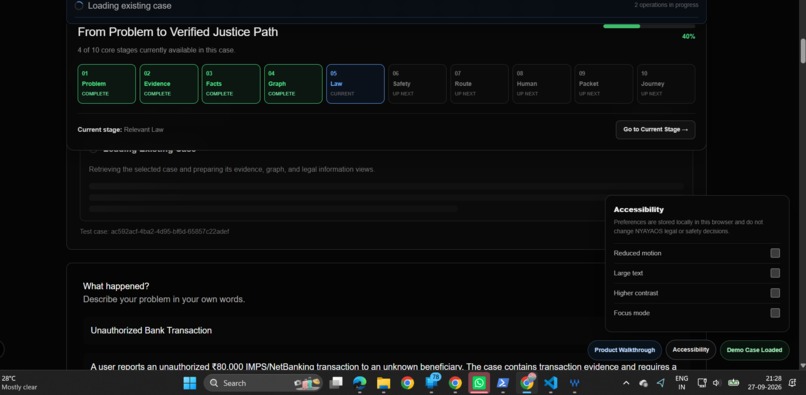Screen dimensions: 806x395
Task: Select the 04 Graph stage card
Action: tap(294, 84)
